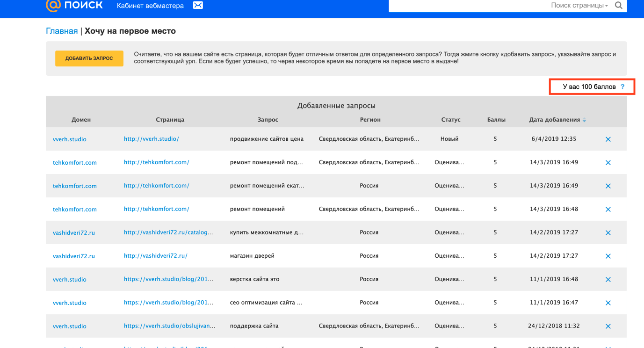Open blog link for 'верстка сайта это'

(x=168, y=279)
